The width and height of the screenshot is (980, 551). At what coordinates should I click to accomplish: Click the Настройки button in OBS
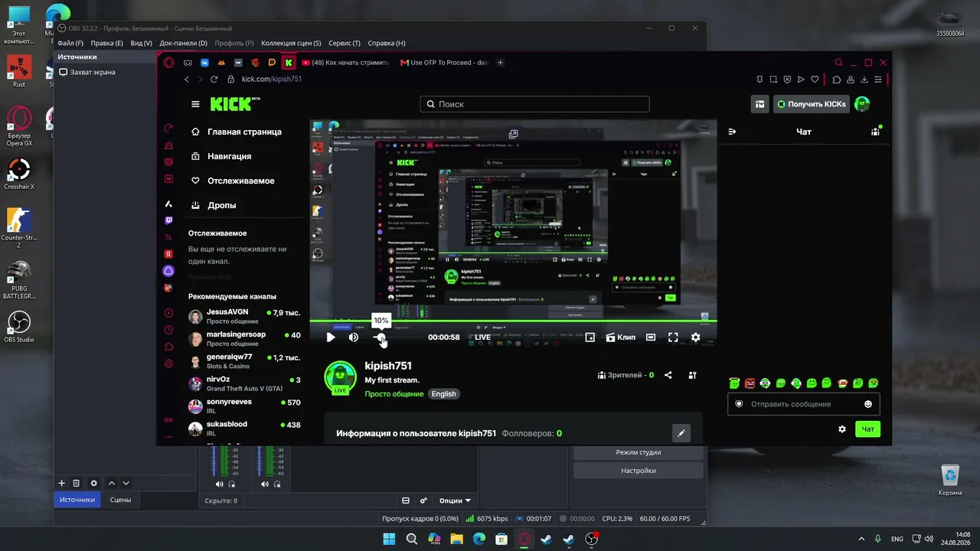tap(639, 471)
